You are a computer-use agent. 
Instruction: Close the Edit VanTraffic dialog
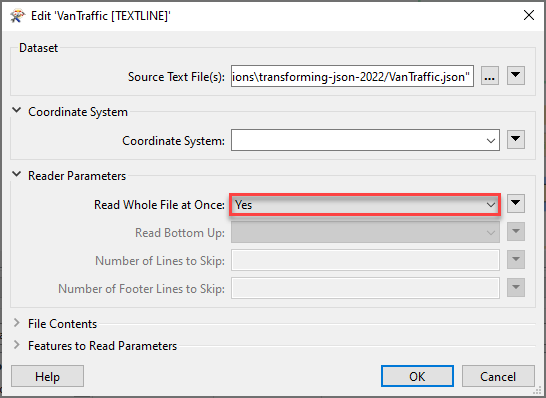(529, 15)
